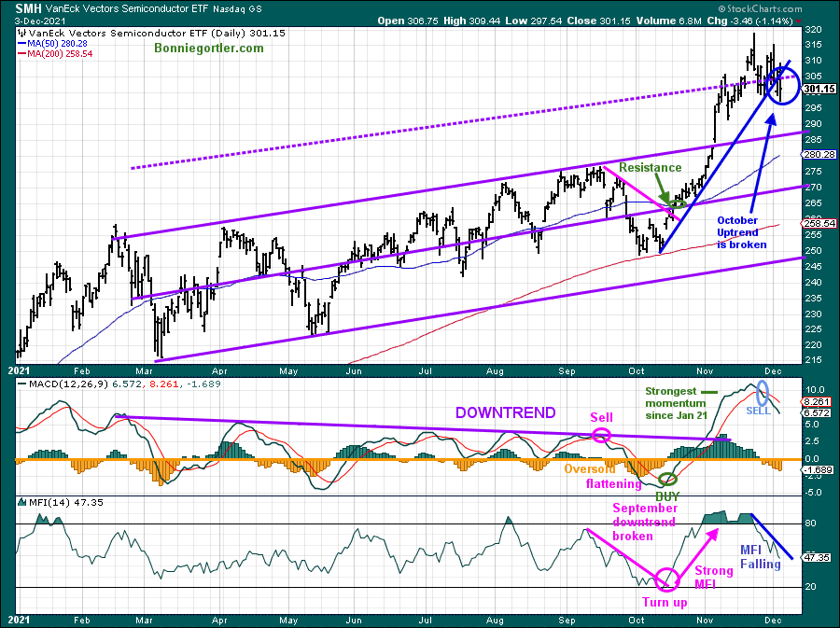Click the 'Strong MFI' annotation
The height and width of the screenshot is (628, 840).
(x=714, y=578)
